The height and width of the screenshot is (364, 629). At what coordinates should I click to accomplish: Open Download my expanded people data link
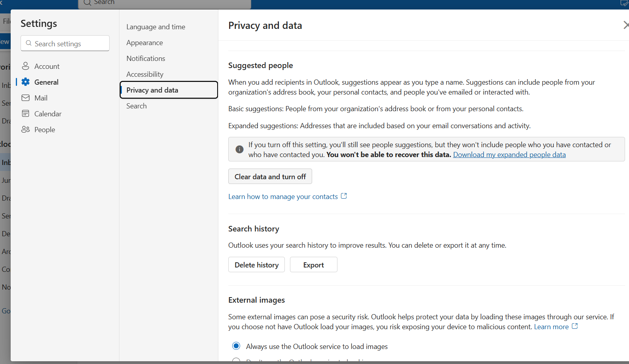point(510,155)
